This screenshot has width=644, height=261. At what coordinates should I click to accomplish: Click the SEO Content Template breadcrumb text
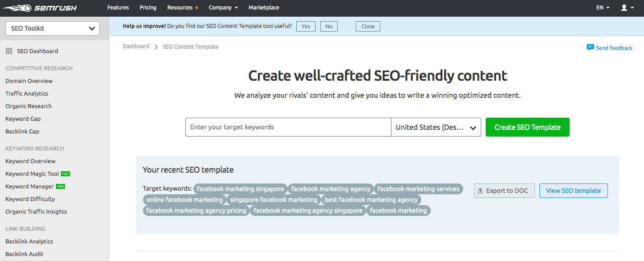(x=190, y=46)
